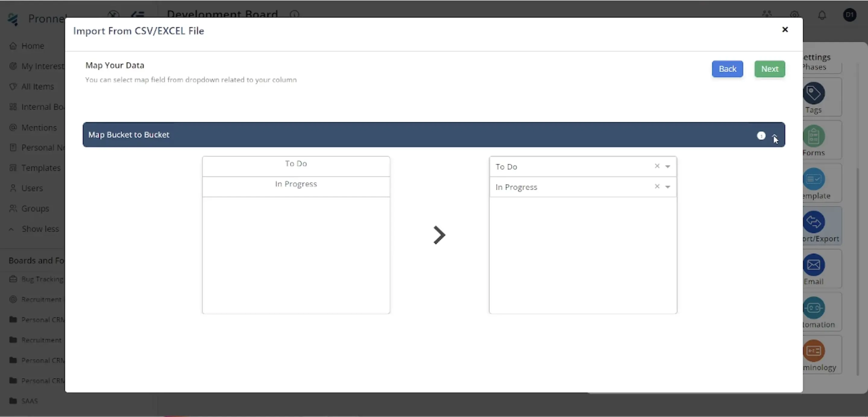Select the To Do source bucket row
This screenshot has width=868, height=417.
(x=296, y=166)
